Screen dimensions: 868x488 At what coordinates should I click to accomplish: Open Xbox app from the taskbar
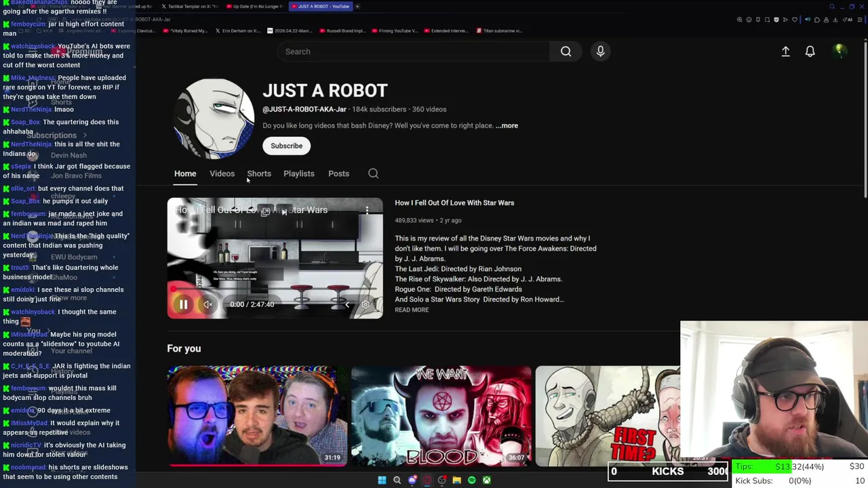[486, 481]
